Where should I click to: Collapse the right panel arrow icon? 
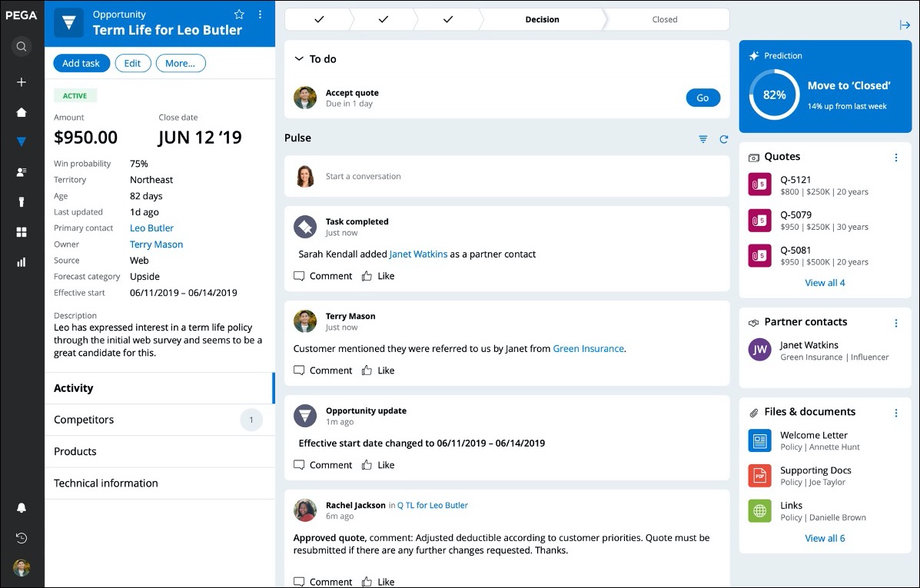(905, 25)
